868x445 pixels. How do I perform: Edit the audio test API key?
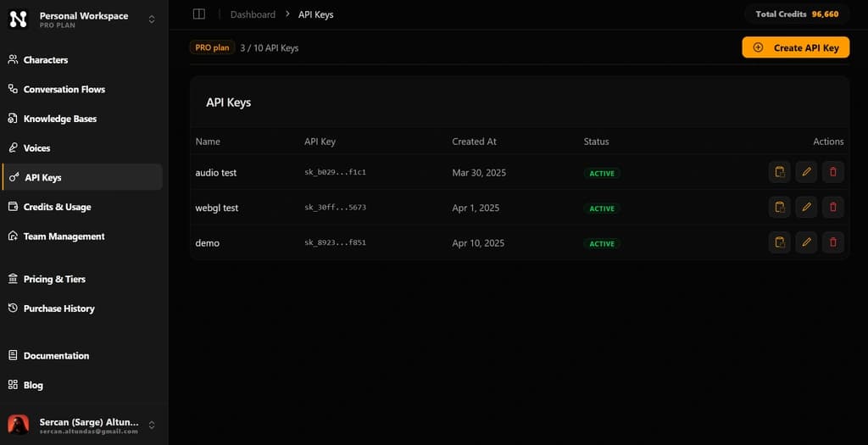click(x=806, y=172)
